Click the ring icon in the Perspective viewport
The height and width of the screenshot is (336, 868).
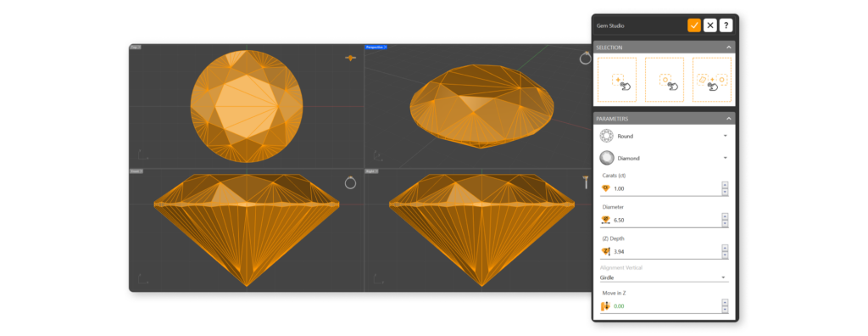tap(585, 59)
